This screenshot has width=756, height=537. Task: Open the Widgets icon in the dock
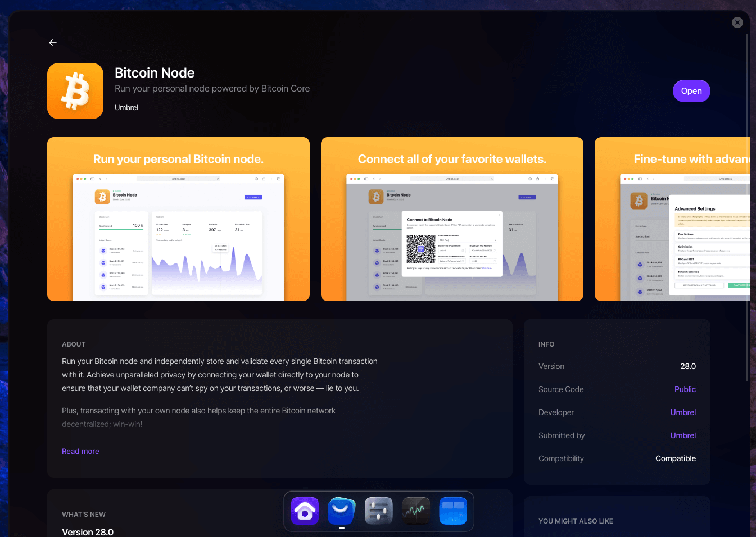pyautogui.click(x=453, y=511)
